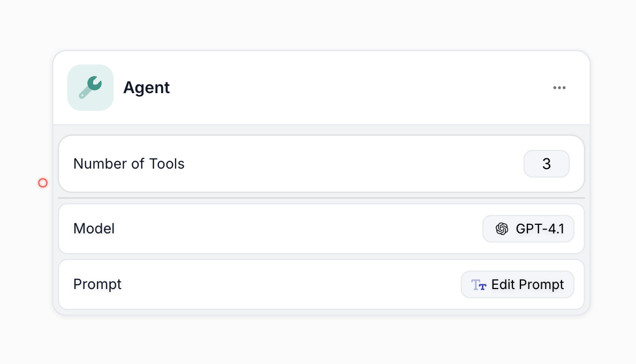Click empty canvas above the Agent node
Viewport: 636px width, 364px height.
tap(321, 24)
